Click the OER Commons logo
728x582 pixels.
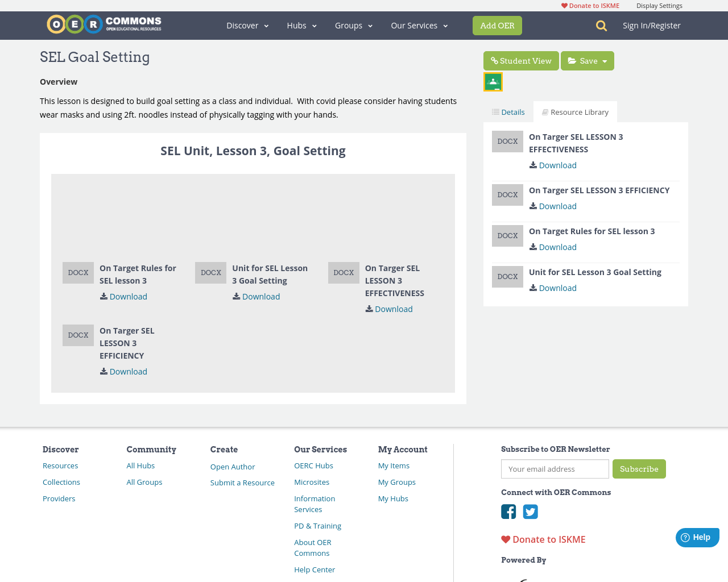tap(104, 23)
